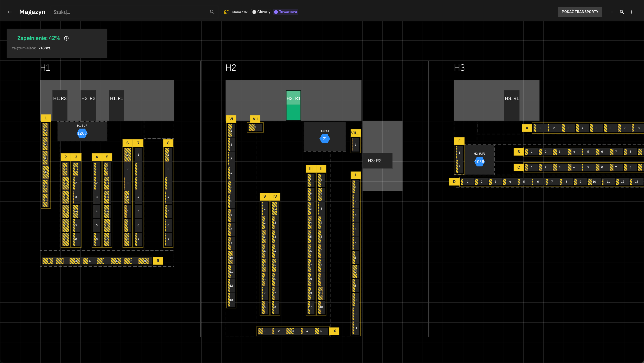Focus the Szukaj search field
The image size is (644, 363).
(134, 12)
